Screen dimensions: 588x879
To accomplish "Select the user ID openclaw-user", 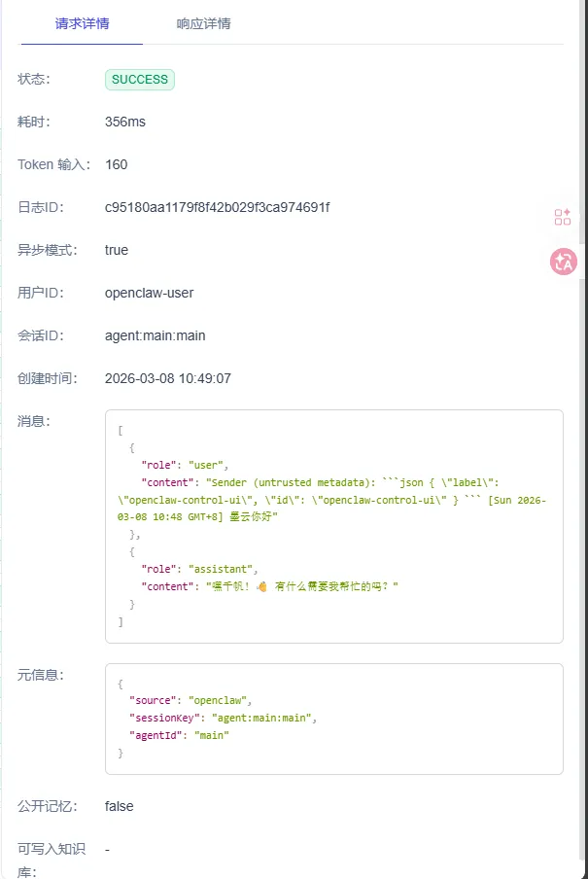I will 149,294.
